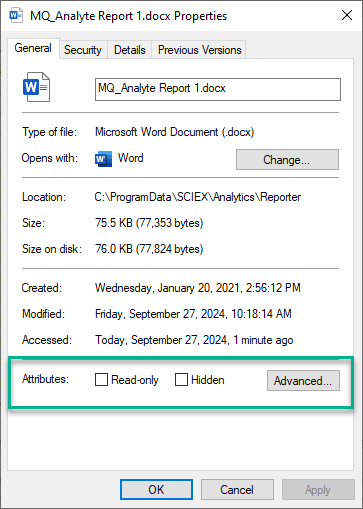This screenshot has width=363, height=509.
Task: Enable the Read-only checkbox
Action: tap(101, 380)
